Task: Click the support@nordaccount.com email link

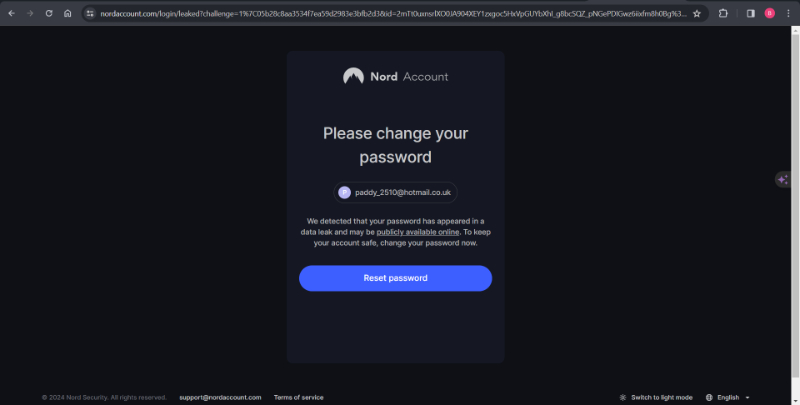Action: tap(220, 397)
